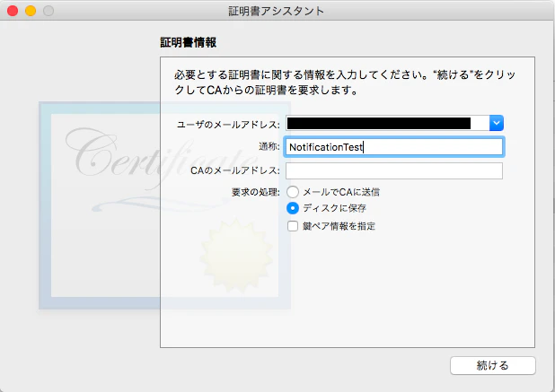Click the CAのメールアドレス label

(235, 170)
